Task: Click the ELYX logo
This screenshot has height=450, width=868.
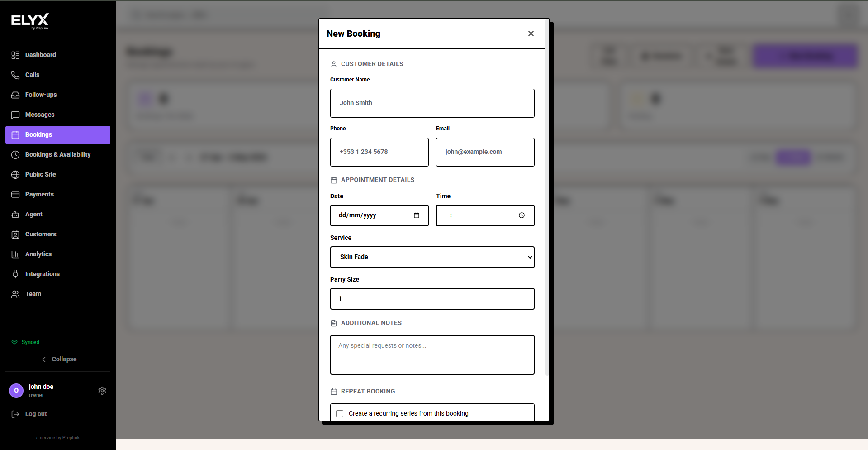Action: coord(30,21)
